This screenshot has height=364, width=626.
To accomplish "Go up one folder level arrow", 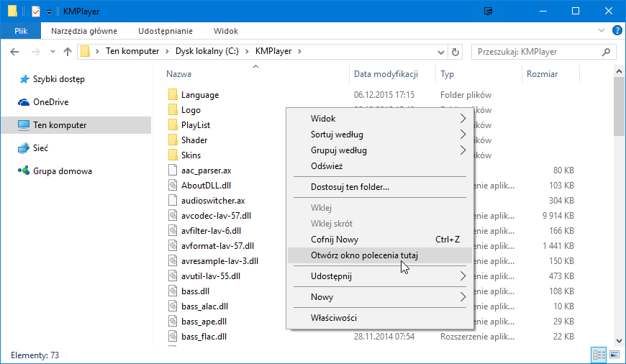I will pyautogui.click(x=68, y=52).
